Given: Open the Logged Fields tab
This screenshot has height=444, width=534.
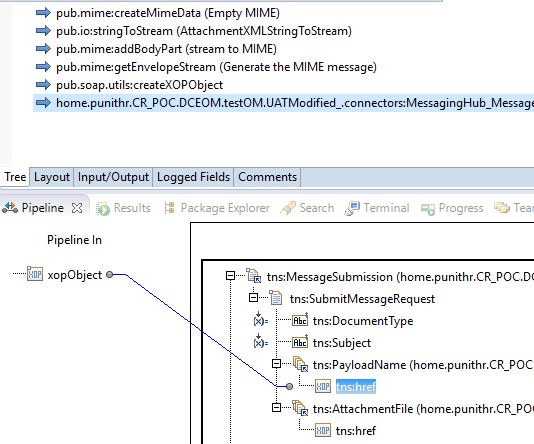Looking at the screenshot, I should [x=193, y=177].
